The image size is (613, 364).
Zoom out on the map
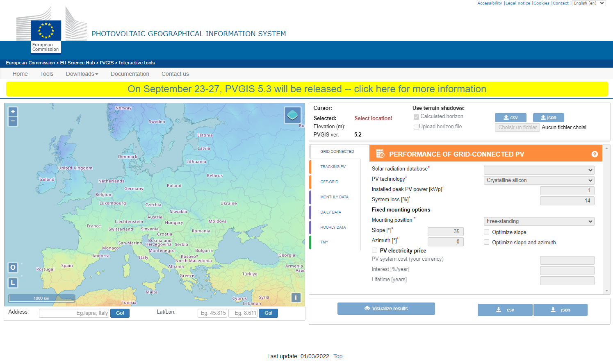click(13, 121)
